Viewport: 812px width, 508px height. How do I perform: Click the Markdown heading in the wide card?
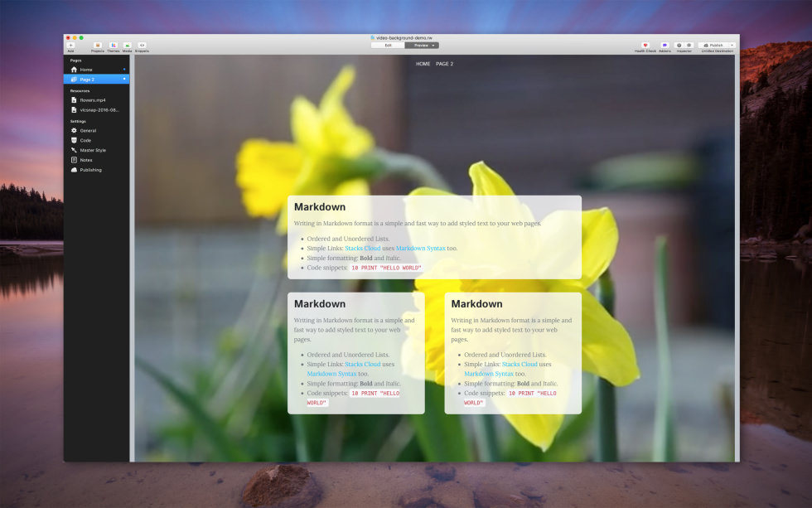coord(320,206)
